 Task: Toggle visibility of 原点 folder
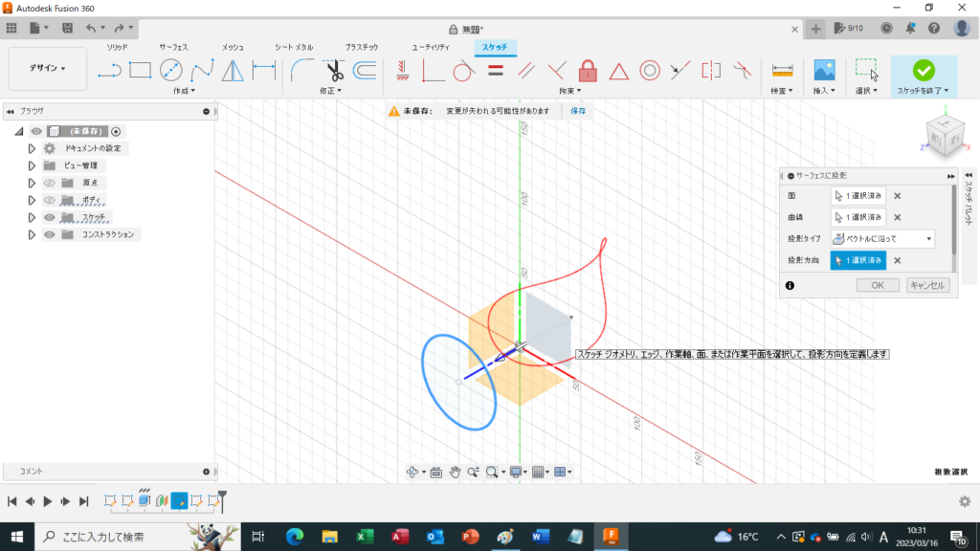[x=50, y=183]
